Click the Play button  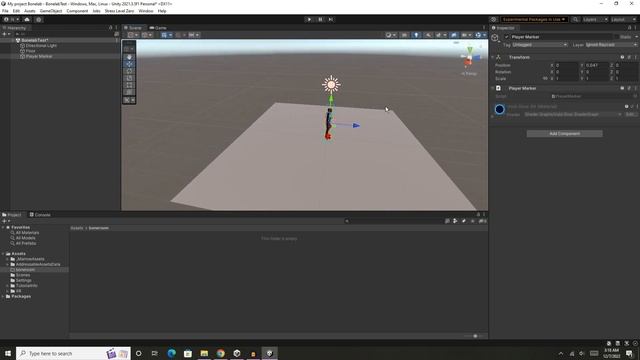tap(309, 19)
